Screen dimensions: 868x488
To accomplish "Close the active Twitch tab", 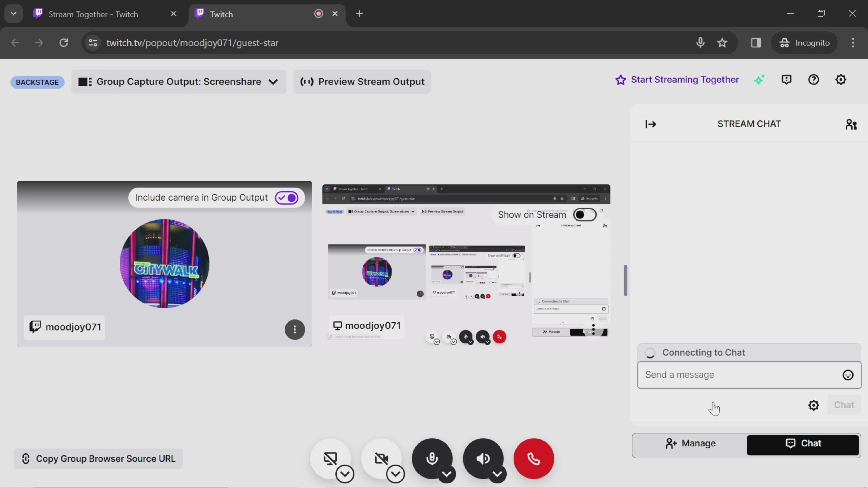I will tap(335, 14).
